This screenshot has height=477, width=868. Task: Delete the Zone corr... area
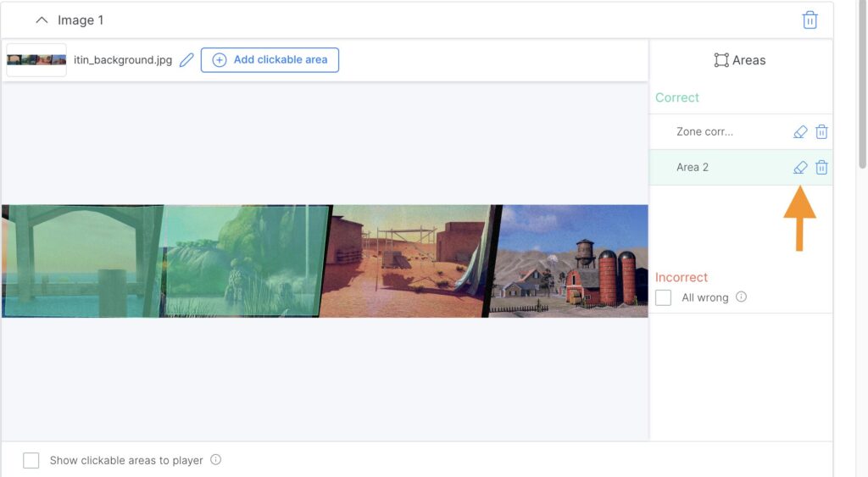(821, 132)
